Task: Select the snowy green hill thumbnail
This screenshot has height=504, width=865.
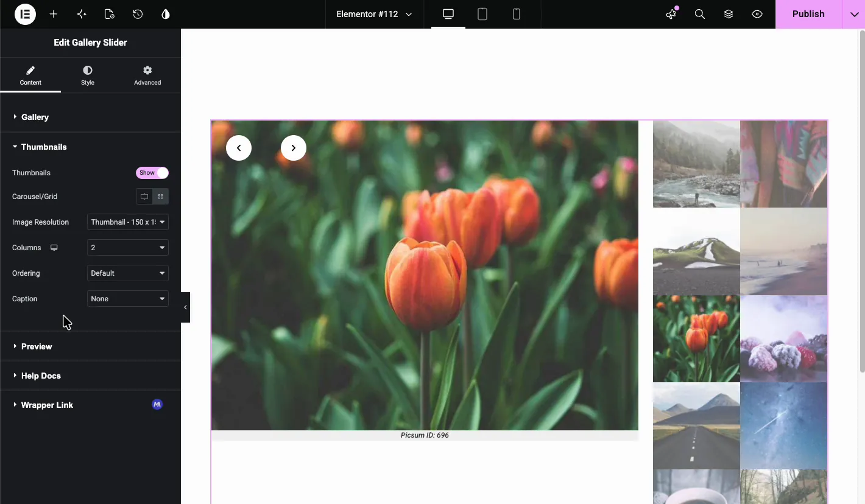Action: [696, 251]
